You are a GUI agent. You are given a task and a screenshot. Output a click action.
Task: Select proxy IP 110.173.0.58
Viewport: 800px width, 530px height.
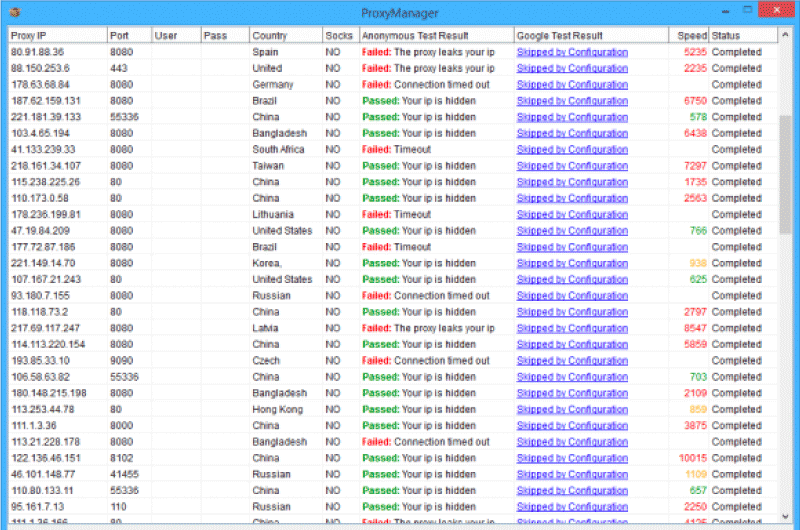tap(40, 198)
